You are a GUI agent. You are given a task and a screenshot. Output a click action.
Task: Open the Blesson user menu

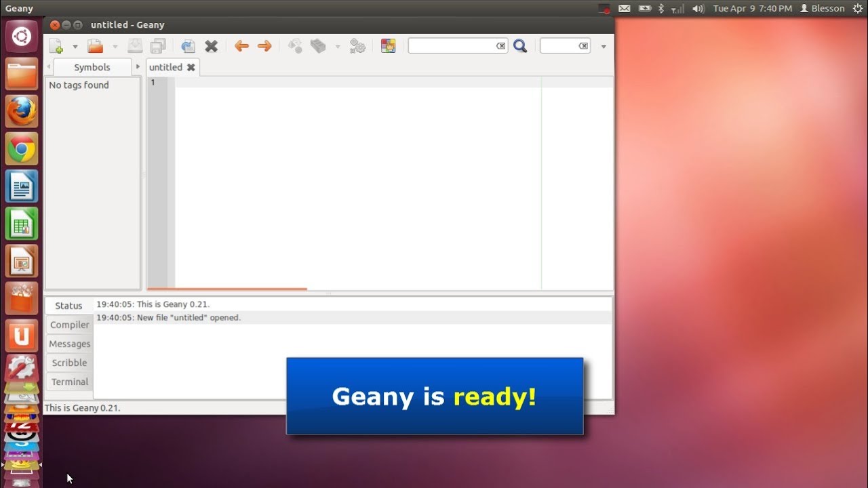click(x=823, y=8)
